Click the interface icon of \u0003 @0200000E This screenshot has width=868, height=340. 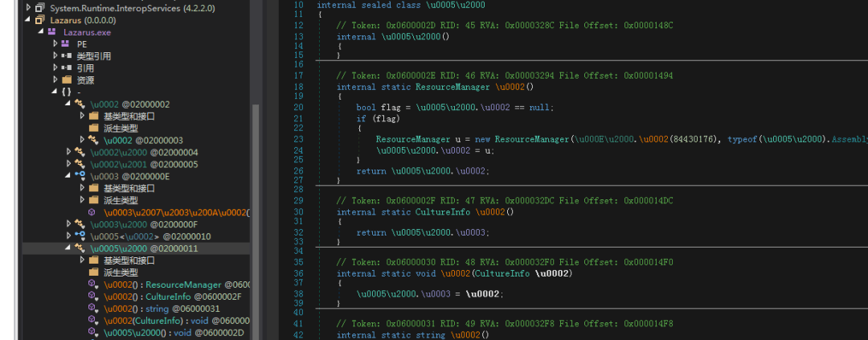coord(80,176)
